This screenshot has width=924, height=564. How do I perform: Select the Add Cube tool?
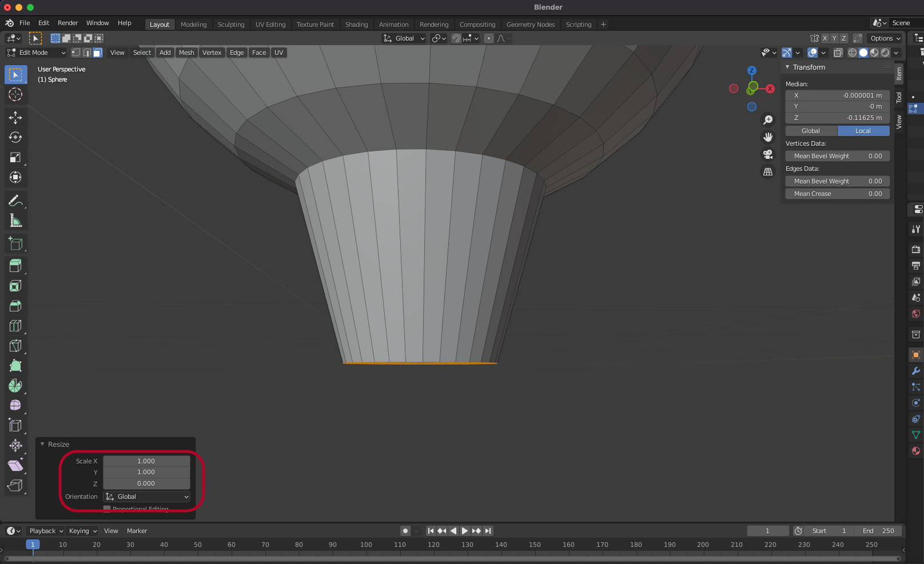(15, 243)
